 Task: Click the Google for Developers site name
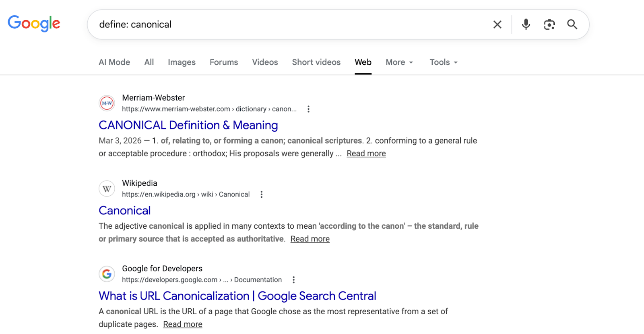click(162, 268)
